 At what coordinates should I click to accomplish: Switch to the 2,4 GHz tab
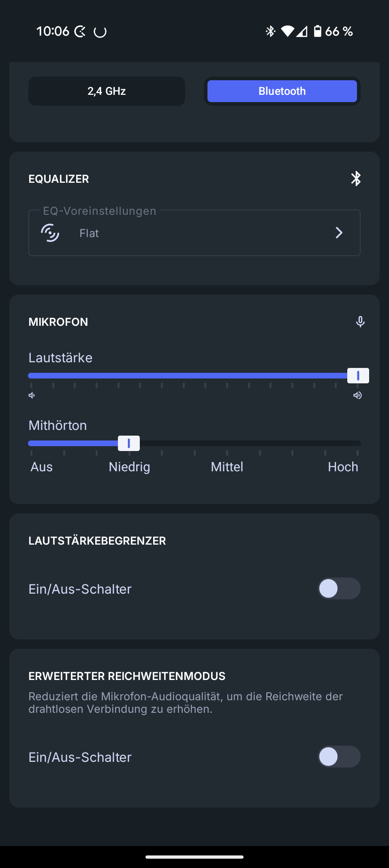click(x=107, y=91)
